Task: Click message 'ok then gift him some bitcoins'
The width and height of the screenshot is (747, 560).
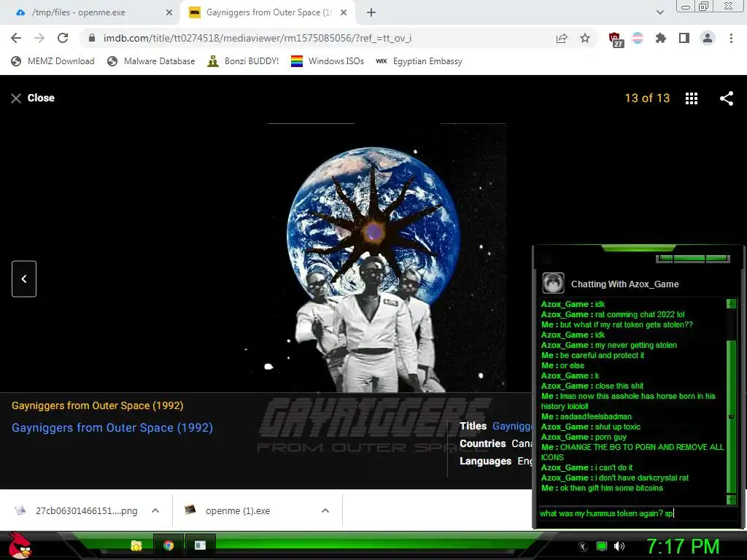Action: pyautogui.click(x=611, y=488)
